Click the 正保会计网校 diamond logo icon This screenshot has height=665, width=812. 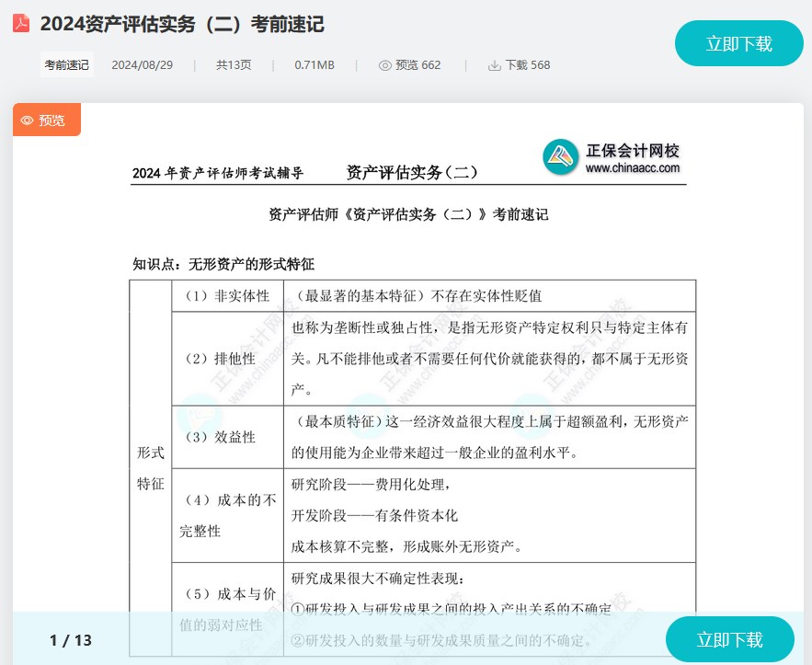tap(559, 158)
